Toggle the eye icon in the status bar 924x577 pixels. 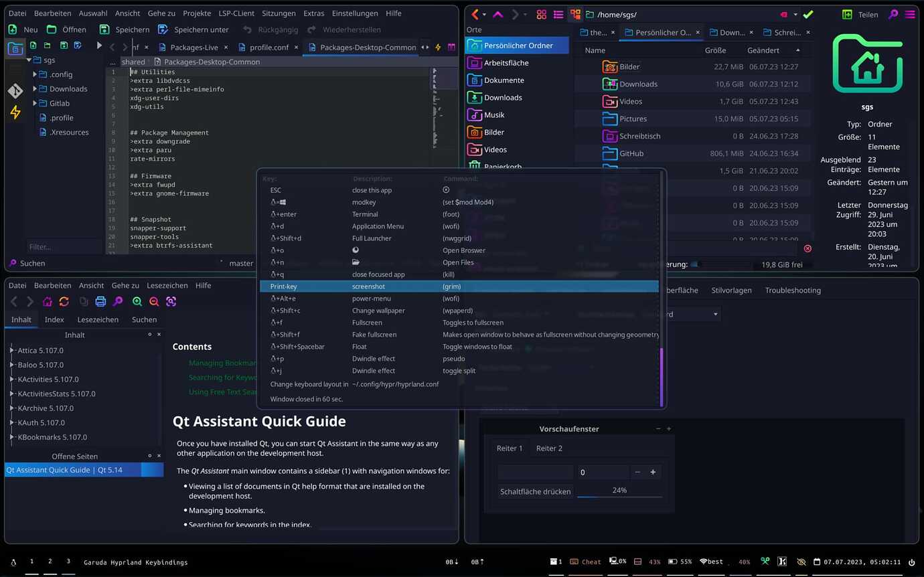[801, 562]
